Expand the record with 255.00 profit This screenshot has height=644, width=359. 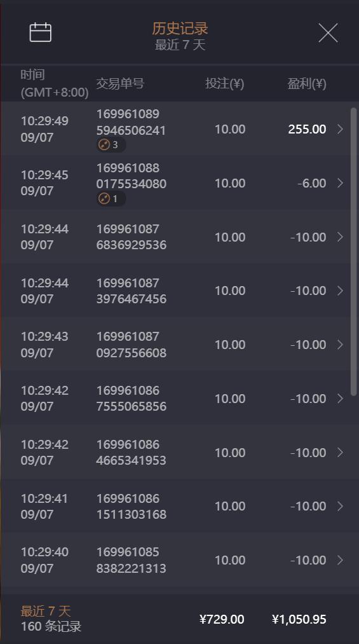[340, 130]
